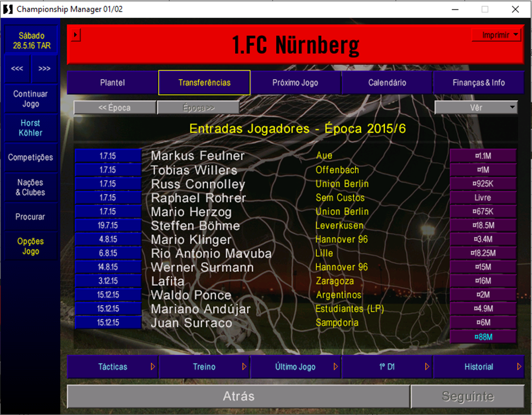This screenshot has height=415, width=532.
Task: Select player Lafita
Action: [168, 281]
